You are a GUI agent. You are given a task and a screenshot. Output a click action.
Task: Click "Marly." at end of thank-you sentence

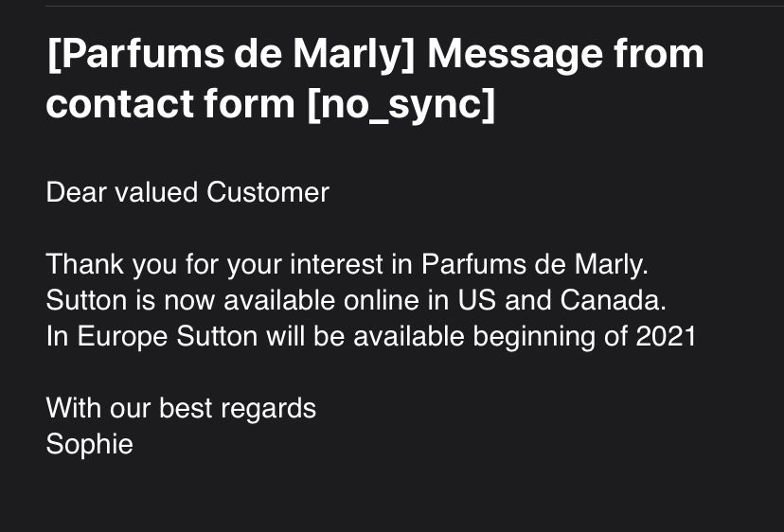611,264
